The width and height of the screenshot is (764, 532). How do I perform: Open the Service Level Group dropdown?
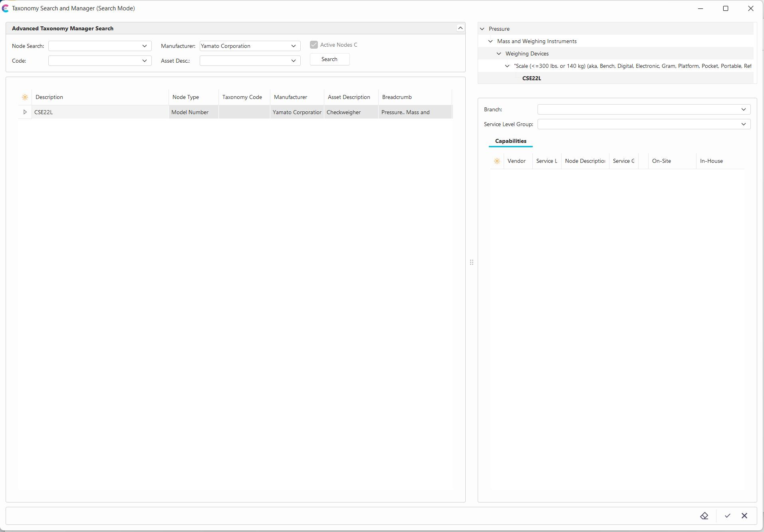743,124
